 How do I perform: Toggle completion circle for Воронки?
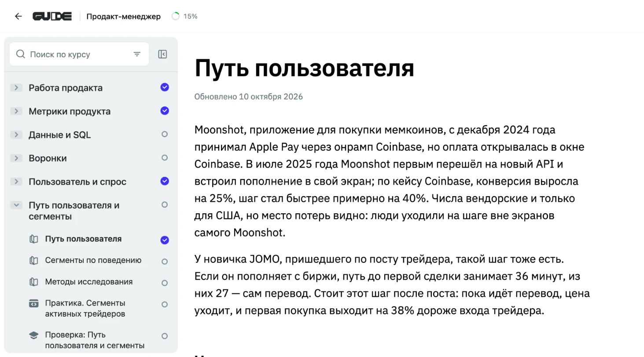(165, 157)
